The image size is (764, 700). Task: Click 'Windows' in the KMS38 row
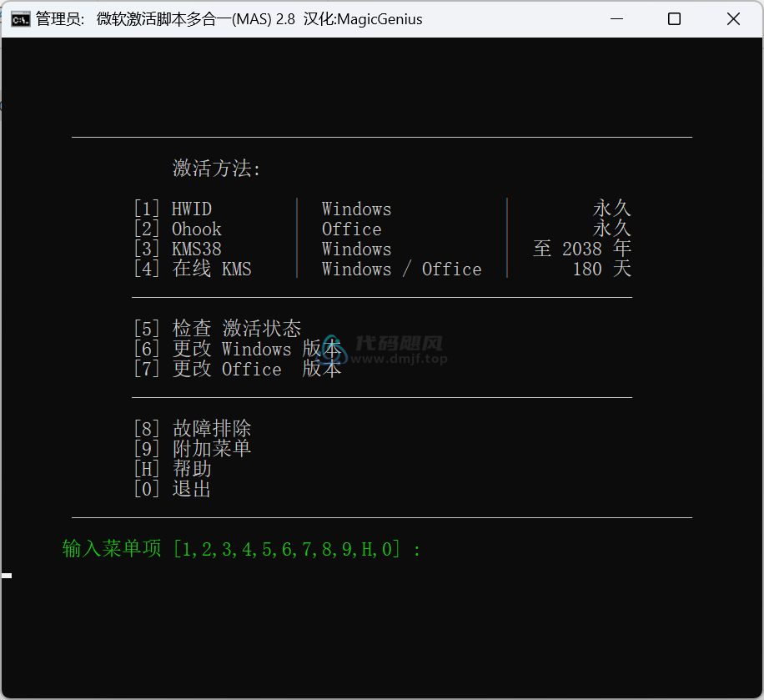pyautogui.click(x=356, y=249)
